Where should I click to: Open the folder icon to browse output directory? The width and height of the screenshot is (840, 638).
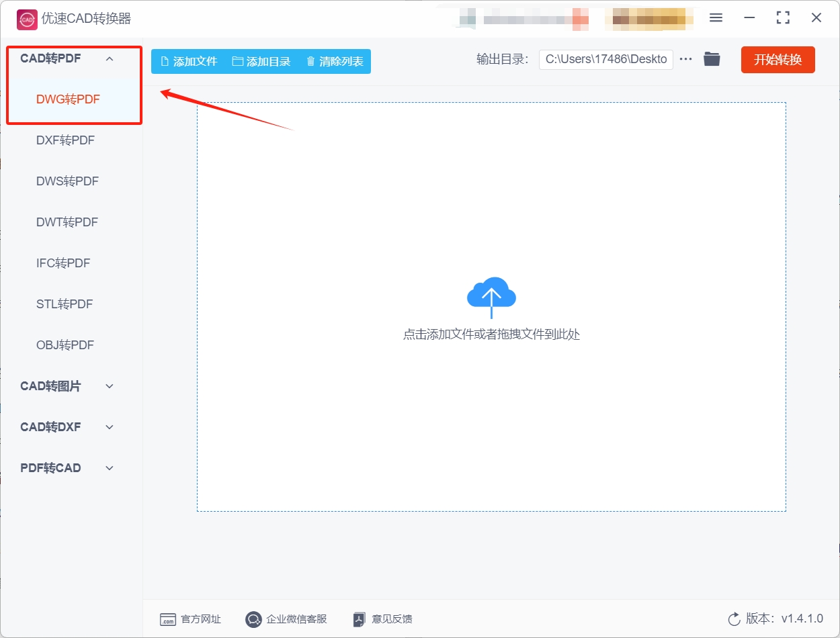(712, 59)
